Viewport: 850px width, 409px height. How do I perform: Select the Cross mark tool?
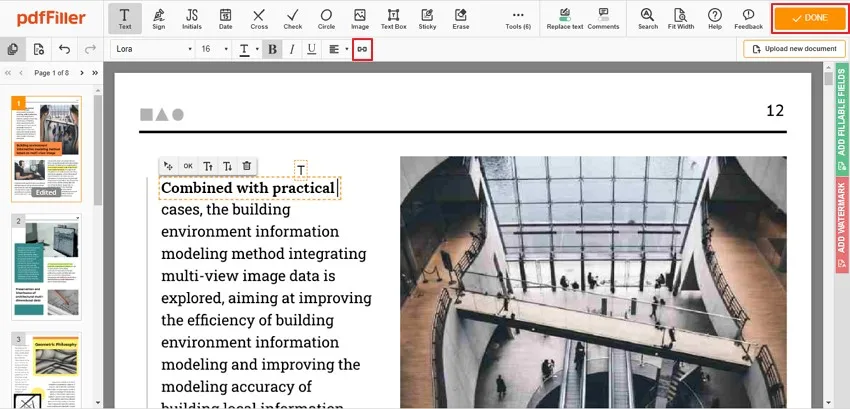tap(259, 18)
